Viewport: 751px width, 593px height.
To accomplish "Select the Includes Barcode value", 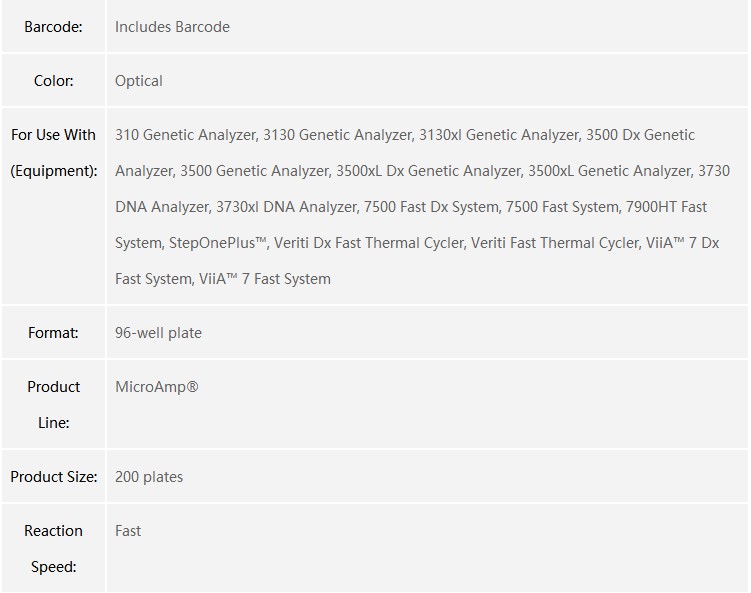I will point(172,27).
